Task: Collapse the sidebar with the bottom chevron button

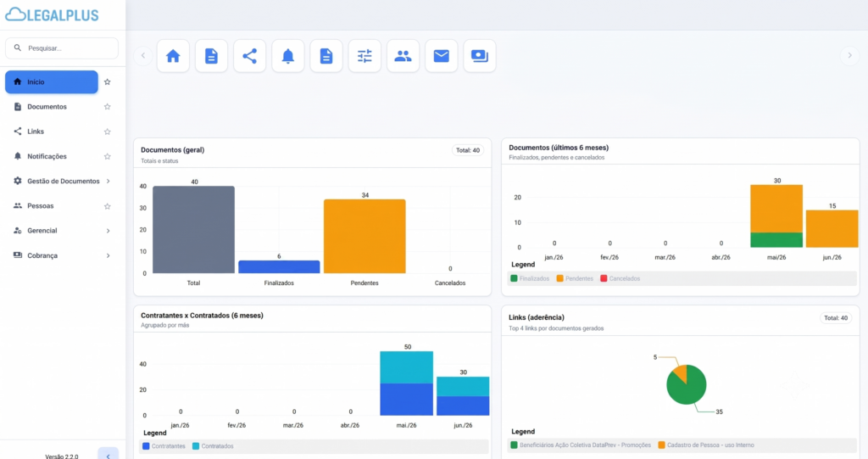Action: pos(108,455)
